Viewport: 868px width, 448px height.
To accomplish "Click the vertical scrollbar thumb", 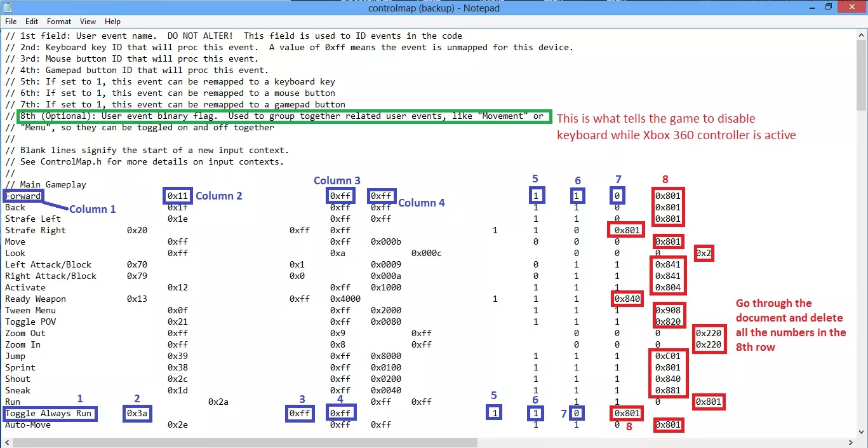I will pos(862,76).
